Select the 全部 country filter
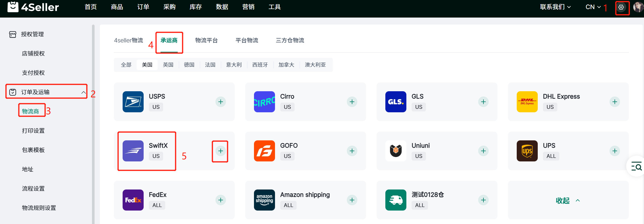 point(126,65)
